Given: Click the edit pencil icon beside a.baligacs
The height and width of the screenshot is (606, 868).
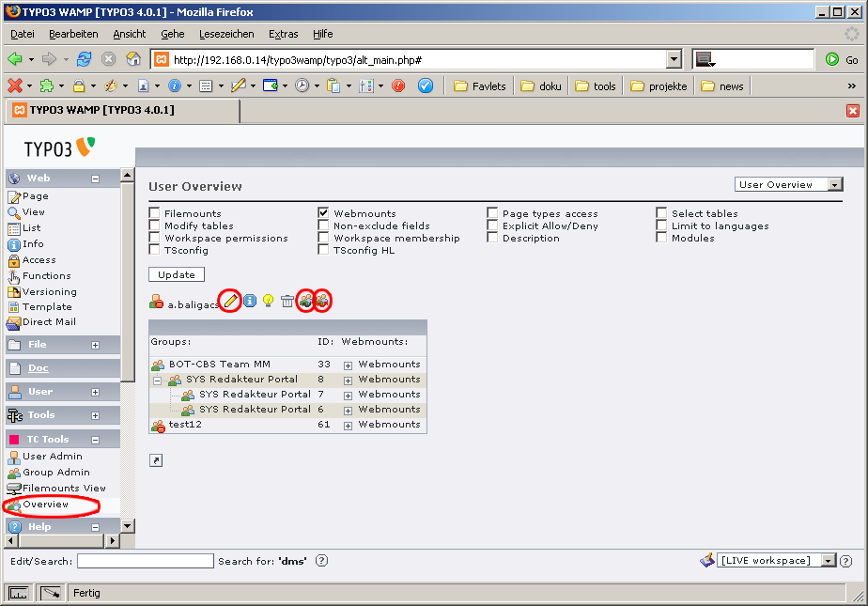Looking at the screenshot, I should pyautogui.click(x=230, y=301).
